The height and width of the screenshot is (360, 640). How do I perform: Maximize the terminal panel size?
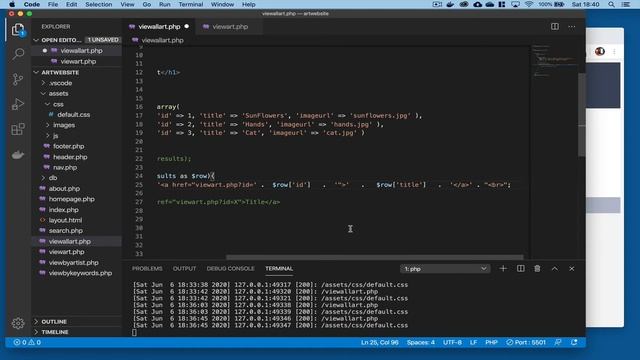click(x=554, y=269)
